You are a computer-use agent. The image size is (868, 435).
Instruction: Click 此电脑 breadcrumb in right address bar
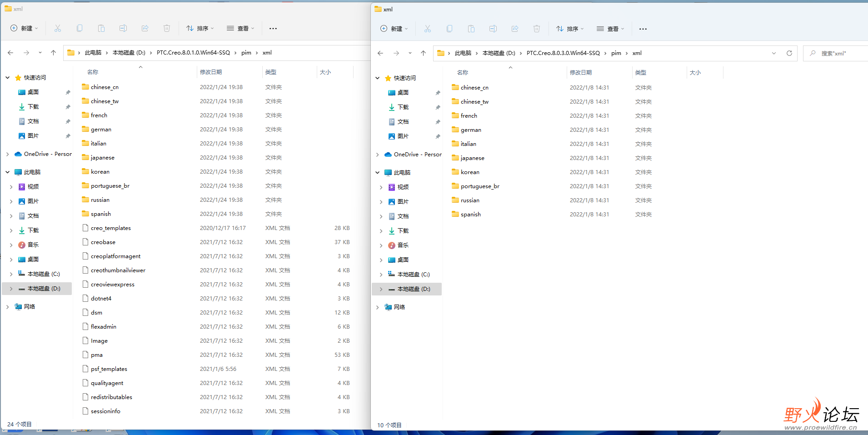[x=463, y=53]
